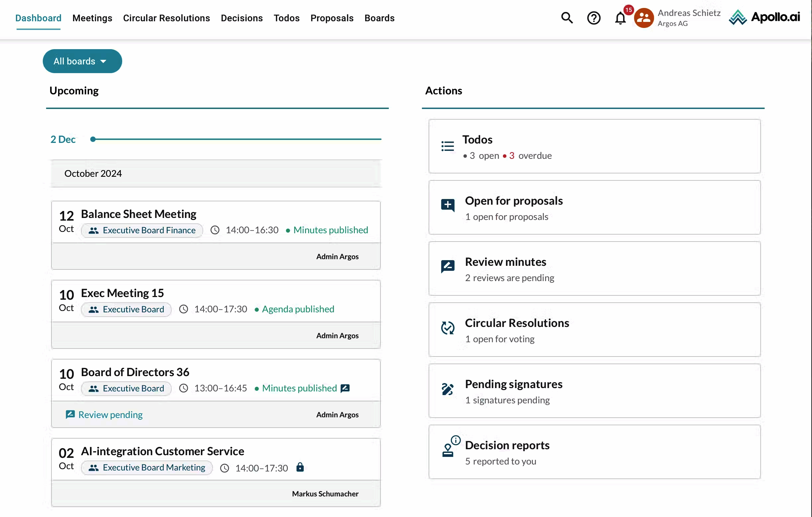
Task: Switch to the Meetings tab
Action: [x=92, y=18]
